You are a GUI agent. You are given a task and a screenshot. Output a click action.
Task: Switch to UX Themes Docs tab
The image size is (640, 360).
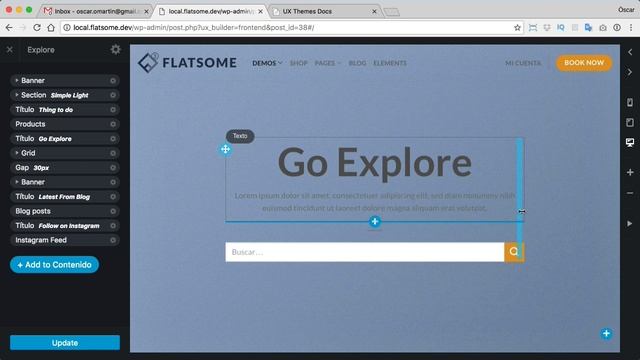[324, 11]
